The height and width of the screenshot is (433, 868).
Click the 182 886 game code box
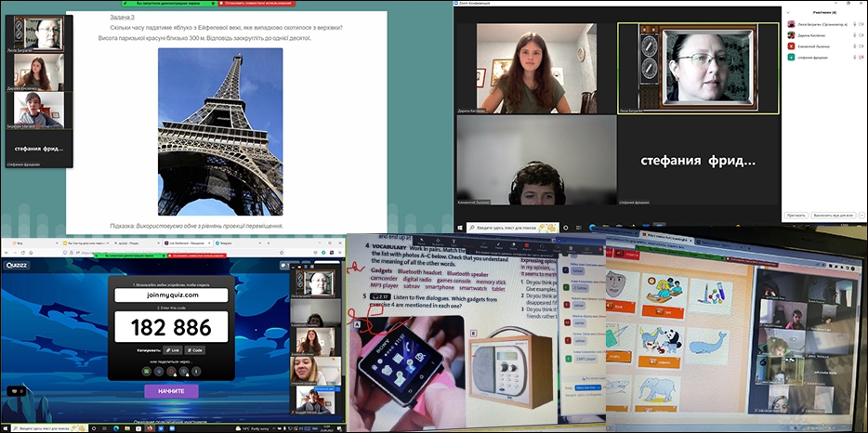pyautogui.click(x=173, y=327)
